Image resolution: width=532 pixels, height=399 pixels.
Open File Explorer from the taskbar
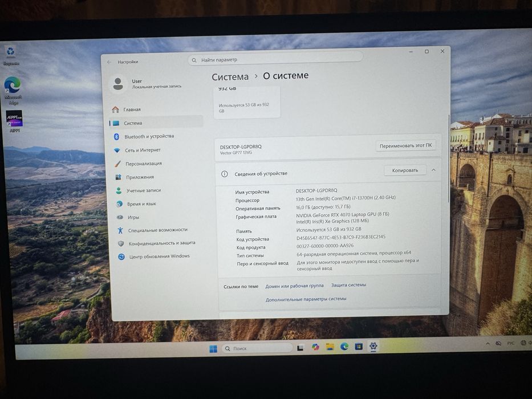click(x=330, y=347)
